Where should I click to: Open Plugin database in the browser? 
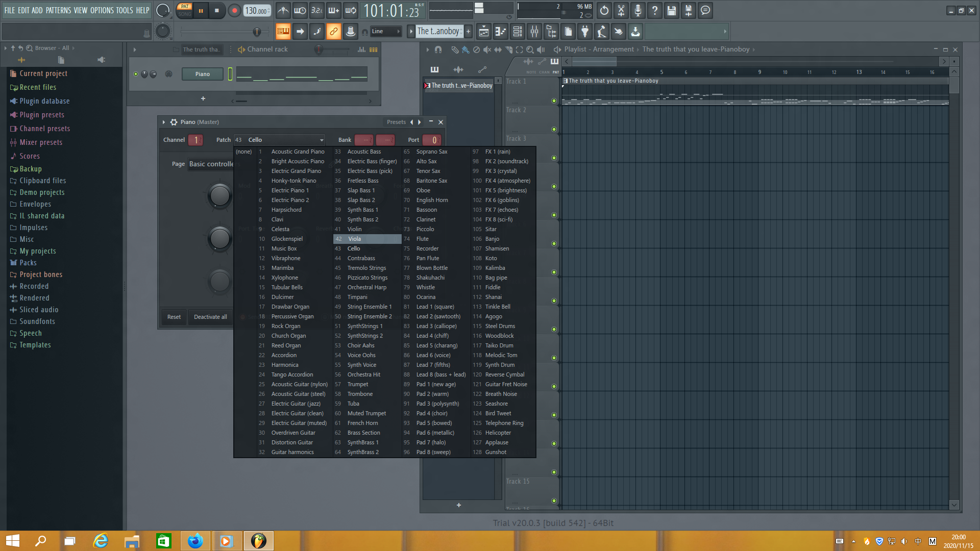click(44, 101)
